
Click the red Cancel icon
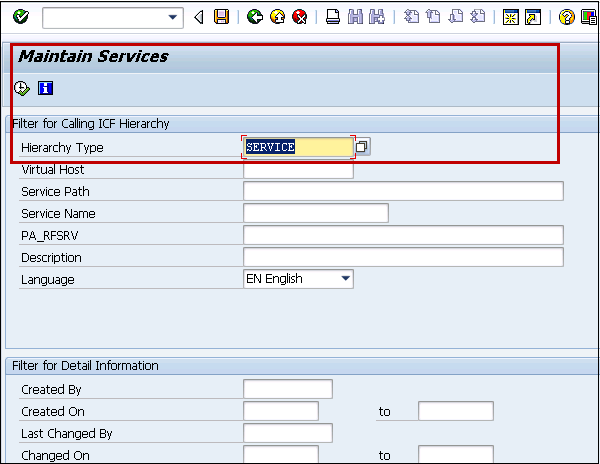pyautogui.click(x=299, y=17)
